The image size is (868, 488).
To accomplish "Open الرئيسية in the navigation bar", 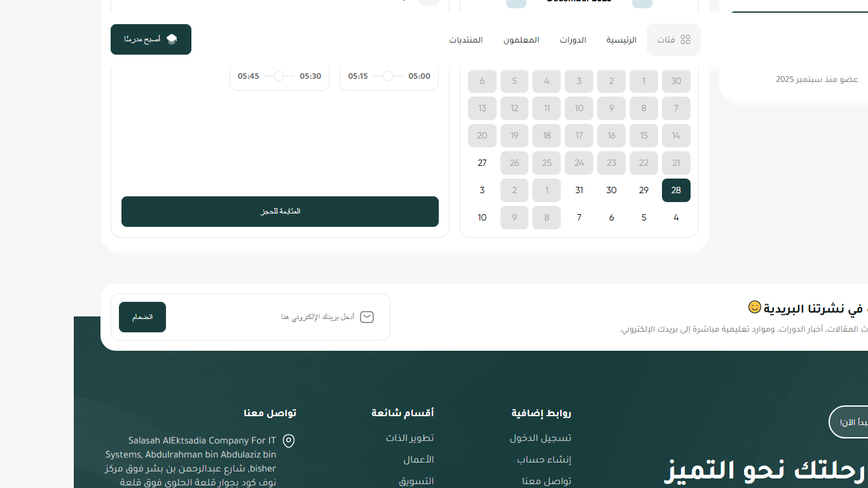I will click(621, 40).
